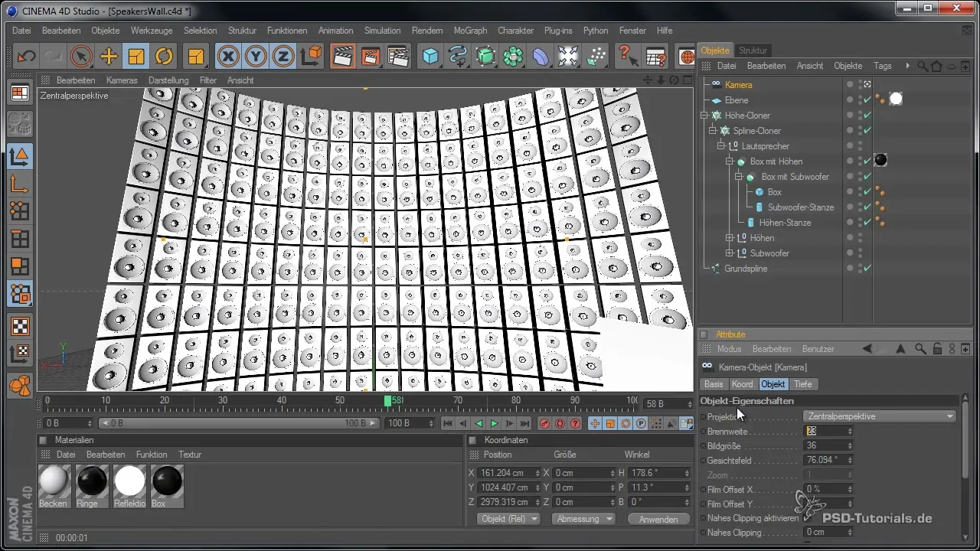Jump to the animation end

[524, 423]
